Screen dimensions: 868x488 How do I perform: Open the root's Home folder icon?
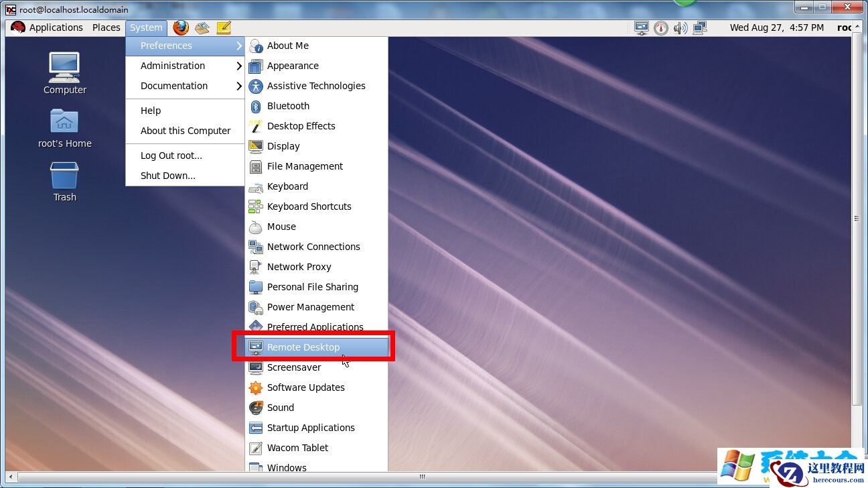[65, 129]
